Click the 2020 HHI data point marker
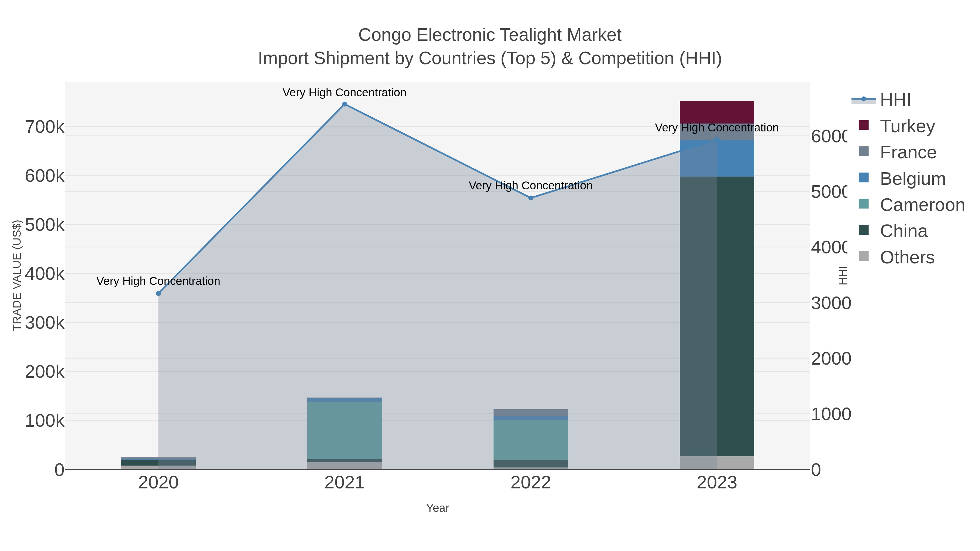Viewport: 980px width, 551px height. (159, 294)
